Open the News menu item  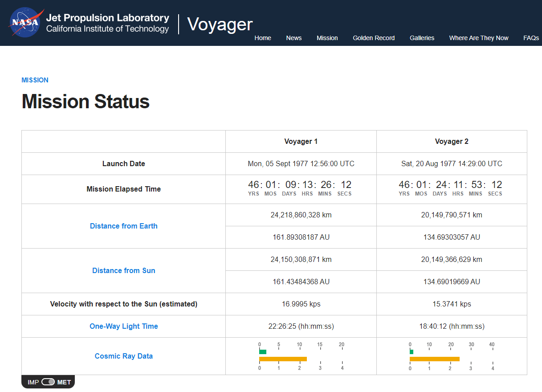coord(294,38)
